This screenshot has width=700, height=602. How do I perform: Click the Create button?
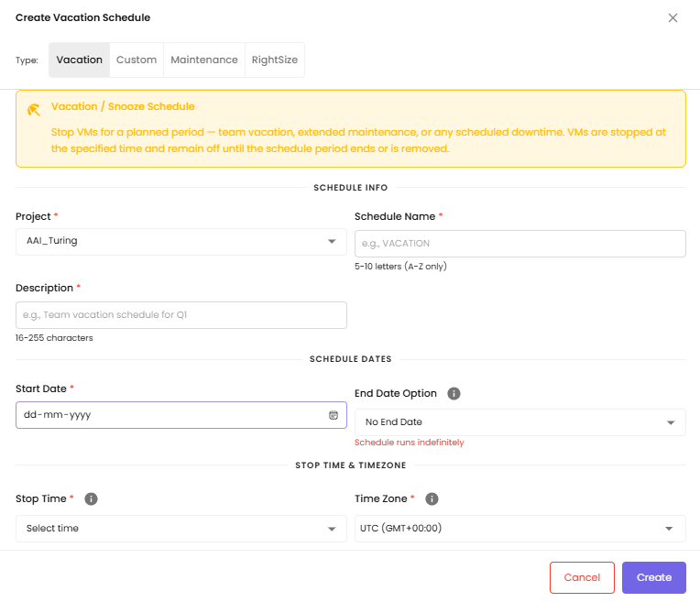pyautogui.click(x=654, y=577)
